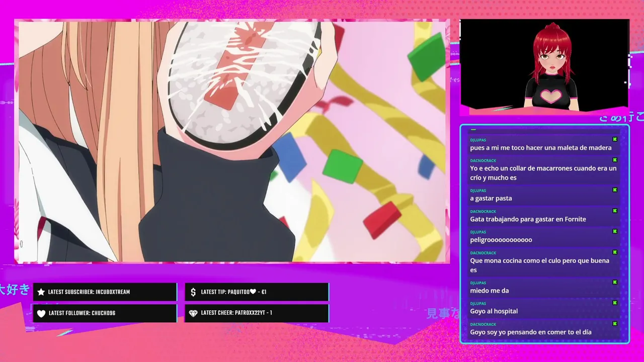The width and height of the screenshot is (644, 362).
Task: Click message 'Goyo soy yo pensando en comer'
Action: point(531,332)
